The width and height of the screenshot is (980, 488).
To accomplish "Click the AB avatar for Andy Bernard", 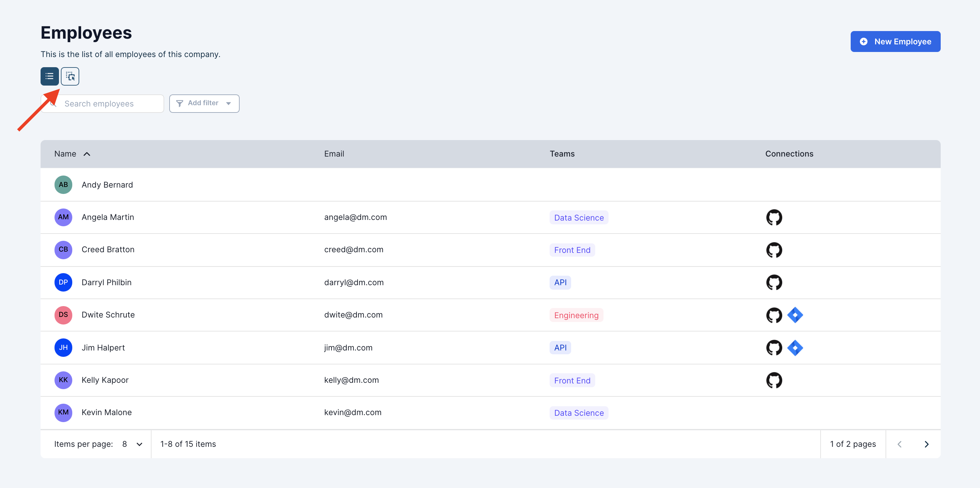I will pos(63,185).
